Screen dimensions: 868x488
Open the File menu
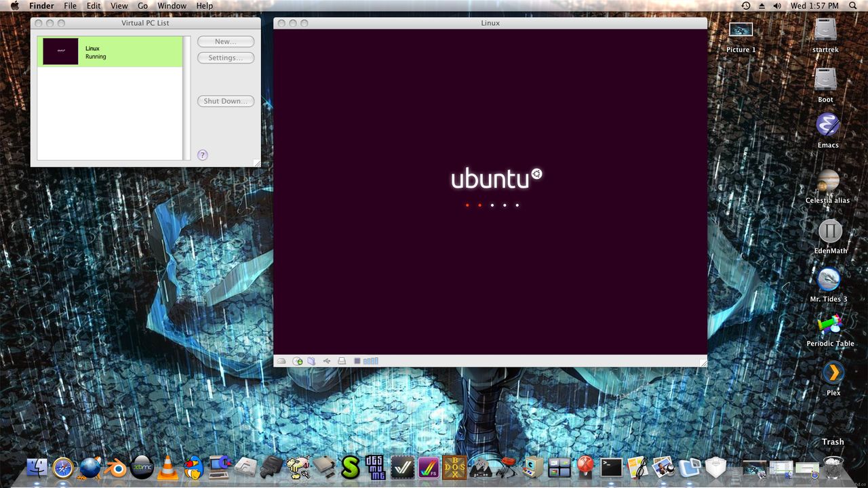point(70,5)
